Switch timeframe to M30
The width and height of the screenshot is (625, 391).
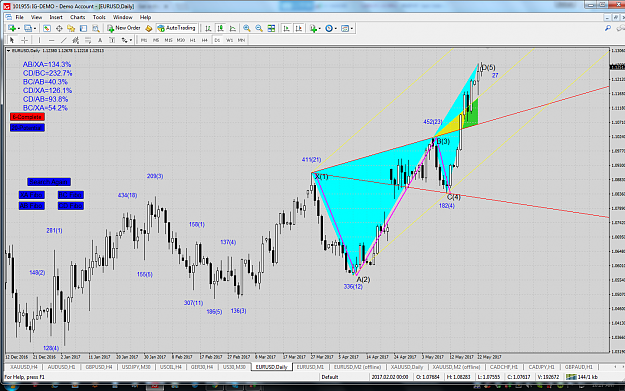(x=181, y=40)
